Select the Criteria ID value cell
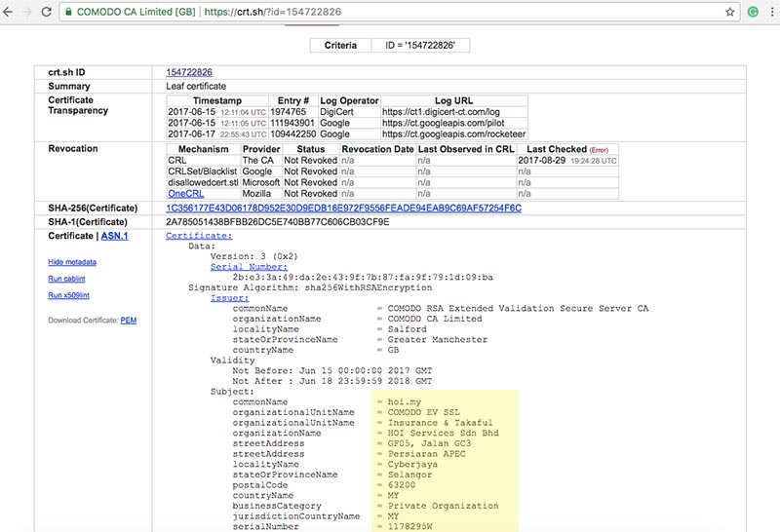This screenshot has width=780, height=532. [420, 45]
